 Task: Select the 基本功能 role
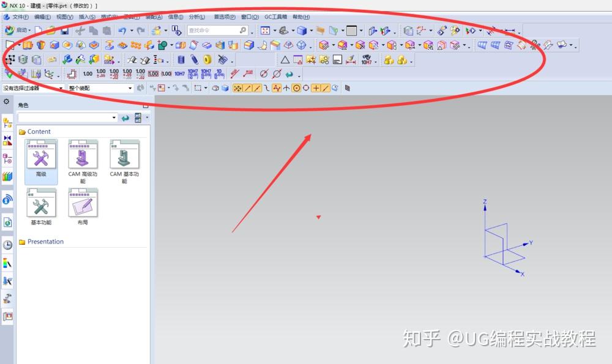coord(41,207)
